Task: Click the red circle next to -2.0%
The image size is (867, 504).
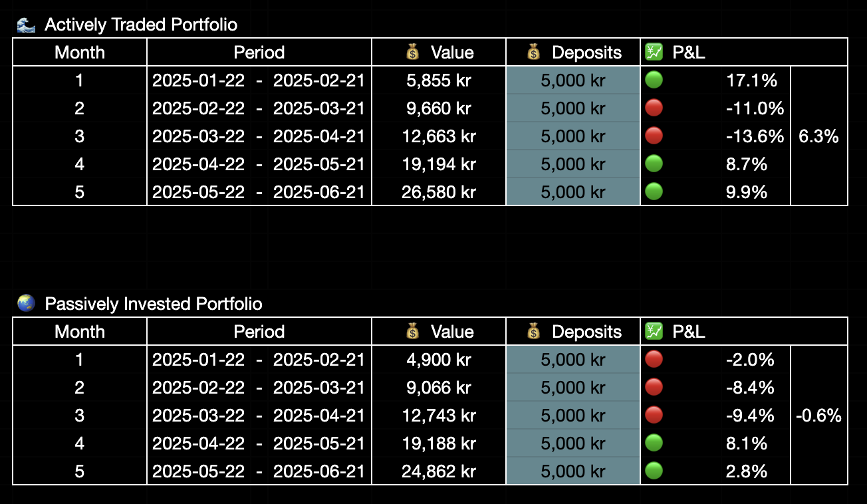Action: [x=654, y=360]
